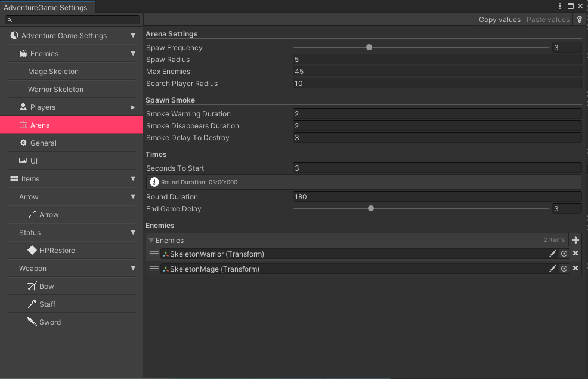588x379 pixels.
Task: Click the Smoke Warming Duration field
Action: [x=437, y=113]
